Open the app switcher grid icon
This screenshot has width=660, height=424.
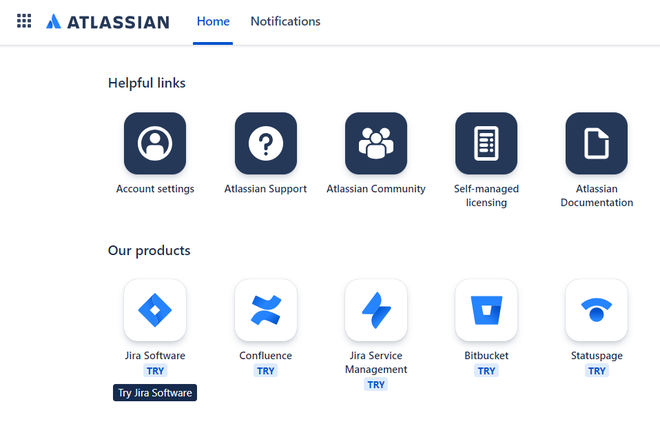point(24,21)
